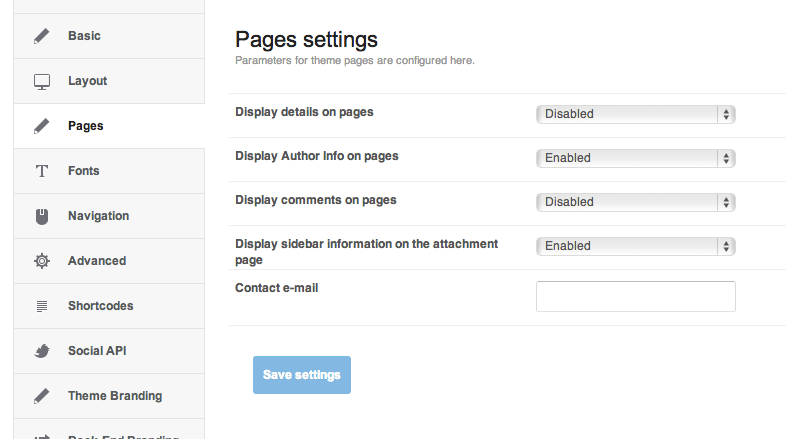This screenshot has height=439, width=786.
Task: Open the Display comments on pages dropdown
Action: click(x=636, y=202)
